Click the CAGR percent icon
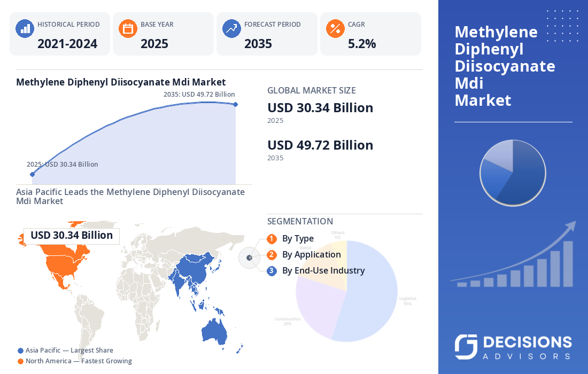Image resolution: width=588 pixels, height=374 pixels. (335, 28)
